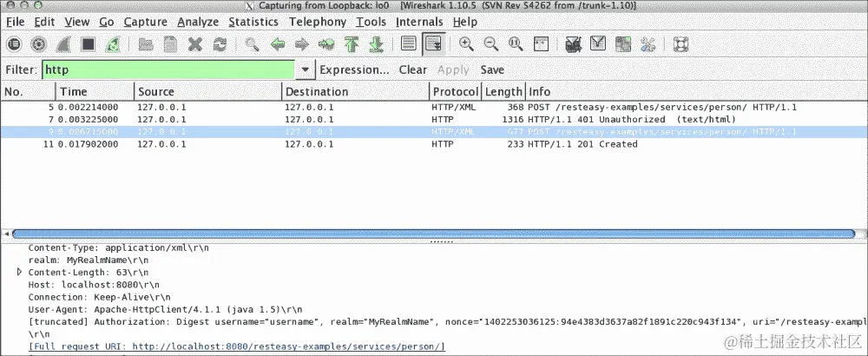Viewport: 868px width, 356px height.
Task: Open the View menu
Action: point(76,22)
